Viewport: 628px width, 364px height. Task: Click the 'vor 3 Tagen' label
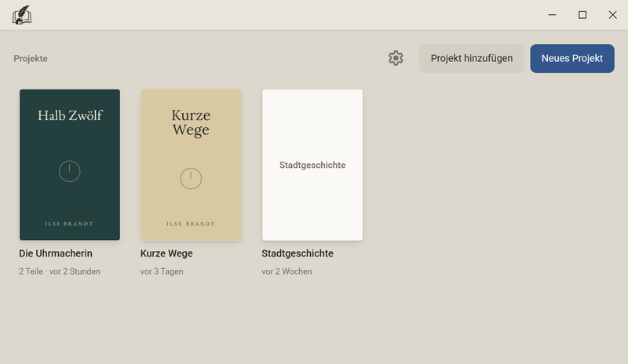[162, 271]
